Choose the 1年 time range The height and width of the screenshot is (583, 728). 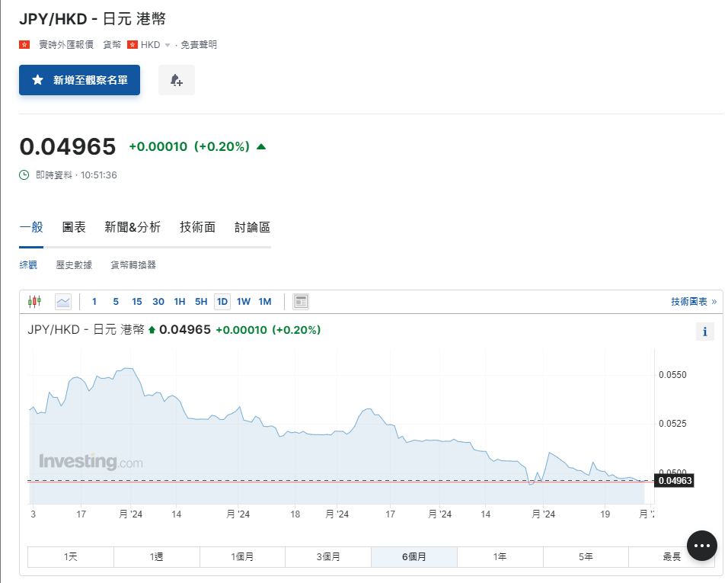click(500, 557)
